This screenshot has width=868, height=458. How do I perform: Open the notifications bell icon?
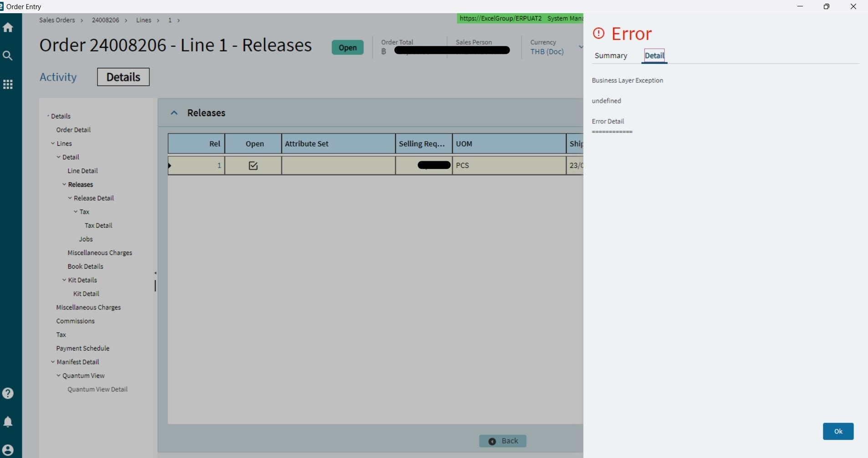[9, 422]
